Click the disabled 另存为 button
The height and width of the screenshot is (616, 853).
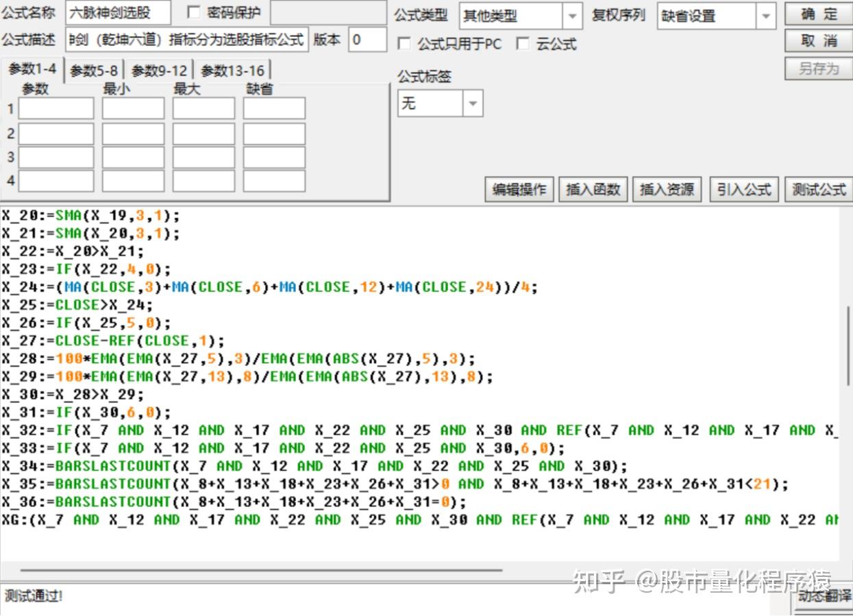(x=819, y=68)
